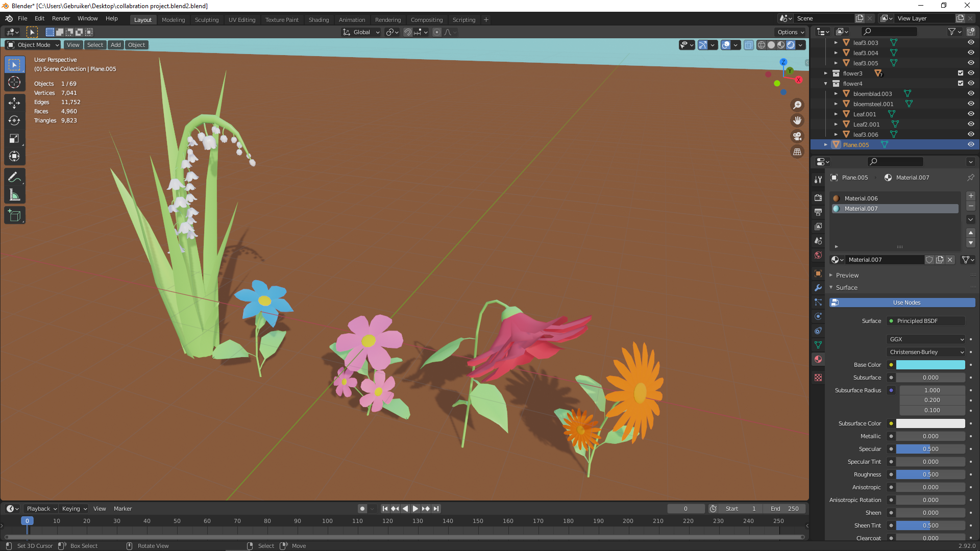Activate the Annotate tool
The width and height of the screenshot is (980, 551).
14,177
